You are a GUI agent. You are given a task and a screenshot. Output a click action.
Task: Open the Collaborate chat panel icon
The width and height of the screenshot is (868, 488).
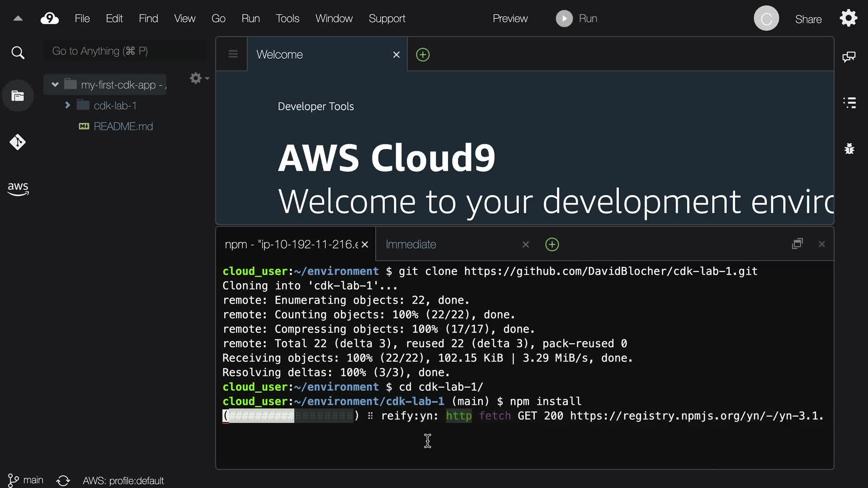(x=849, y=57)
